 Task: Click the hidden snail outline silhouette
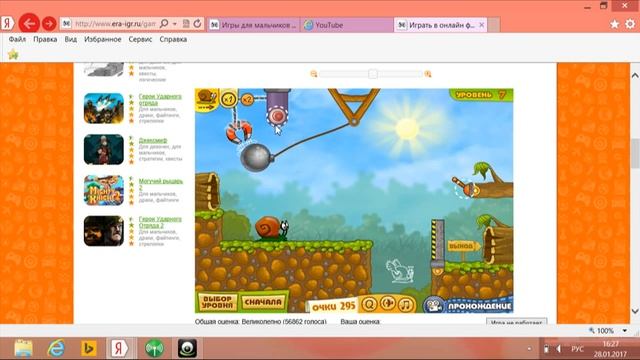400,270
